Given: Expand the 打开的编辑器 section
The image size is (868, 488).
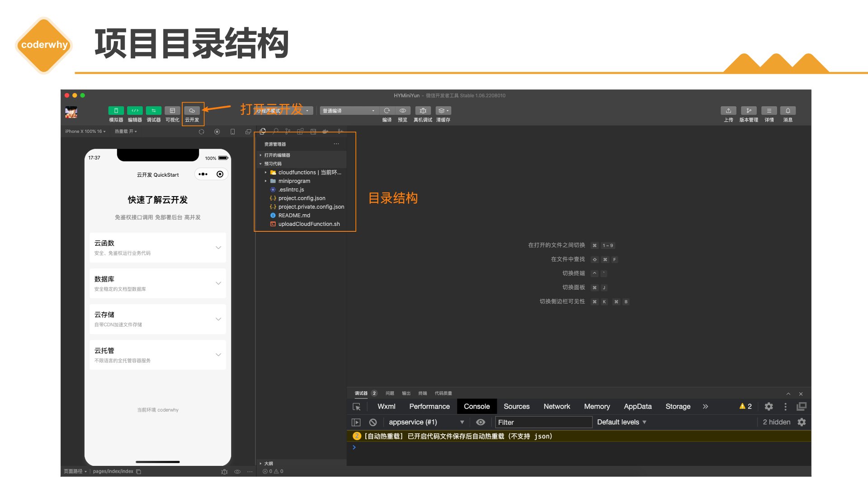Looking at the screenshot, I should click(302, 155).
